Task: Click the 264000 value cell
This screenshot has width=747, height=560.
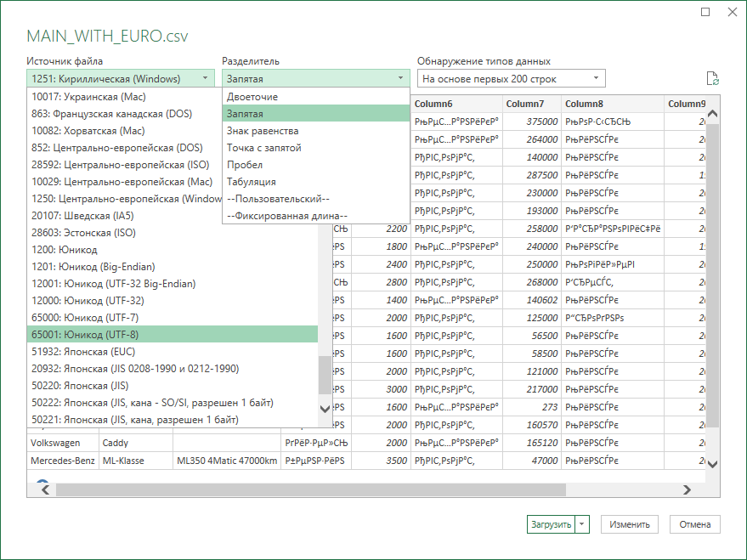Action: click(532, 139)
